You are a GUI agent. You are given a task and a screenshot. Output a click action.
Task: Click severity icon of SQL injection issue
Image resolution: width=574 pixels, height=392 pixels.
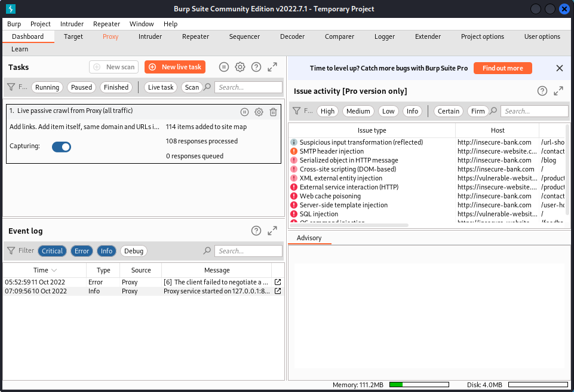tap(294, 214)
